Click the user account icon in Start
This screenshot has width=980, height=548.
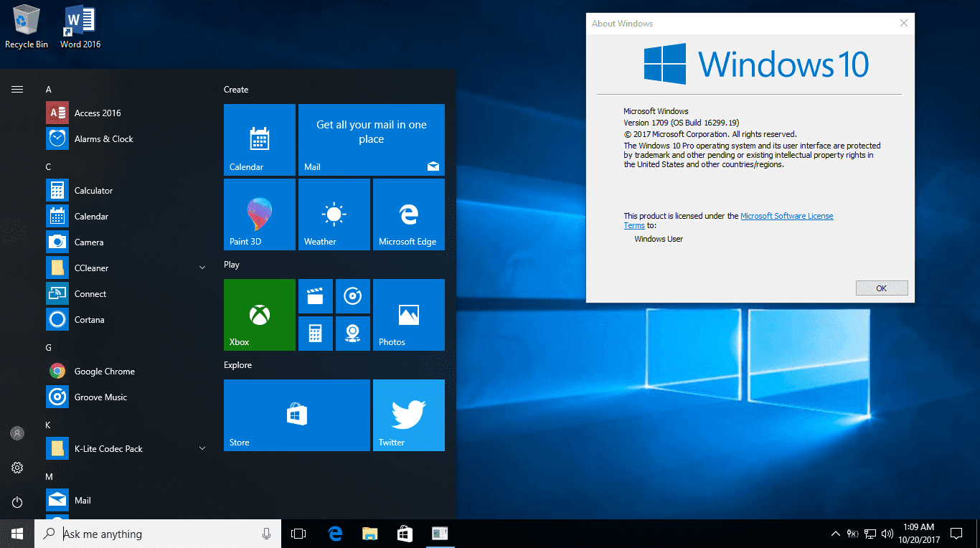(x=17, y=433)
